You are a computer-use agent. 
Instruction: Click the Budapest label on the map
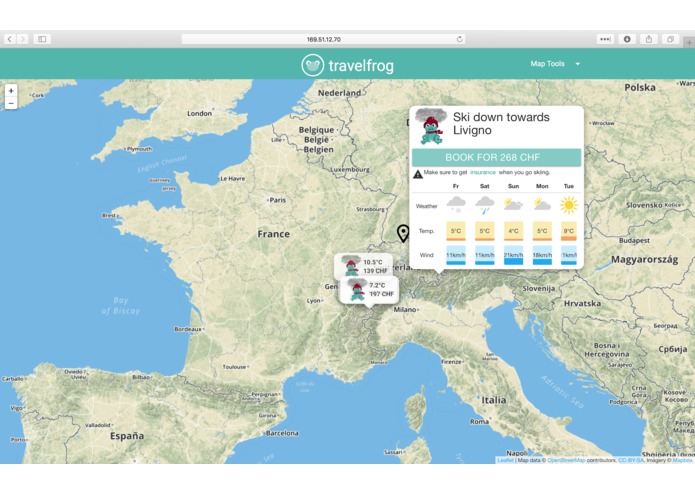(x=634, y=241)
